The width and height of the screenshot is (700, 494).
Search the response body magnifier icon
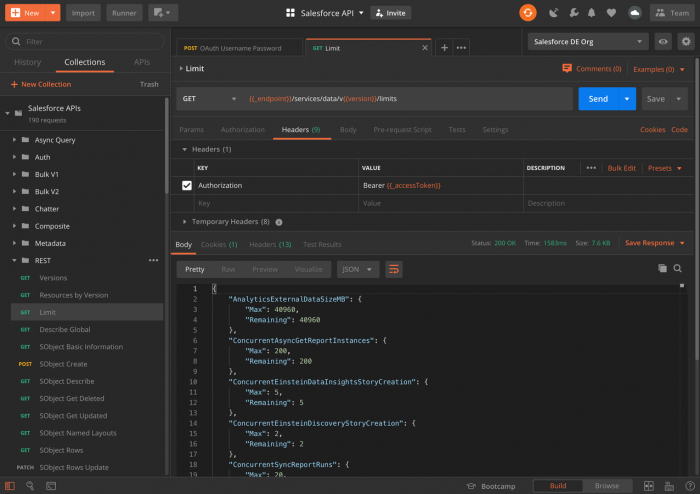tap(678, 268)
